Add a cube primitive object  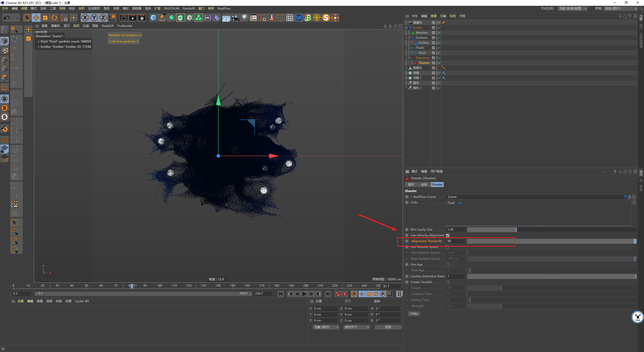[x=153, y=18]
